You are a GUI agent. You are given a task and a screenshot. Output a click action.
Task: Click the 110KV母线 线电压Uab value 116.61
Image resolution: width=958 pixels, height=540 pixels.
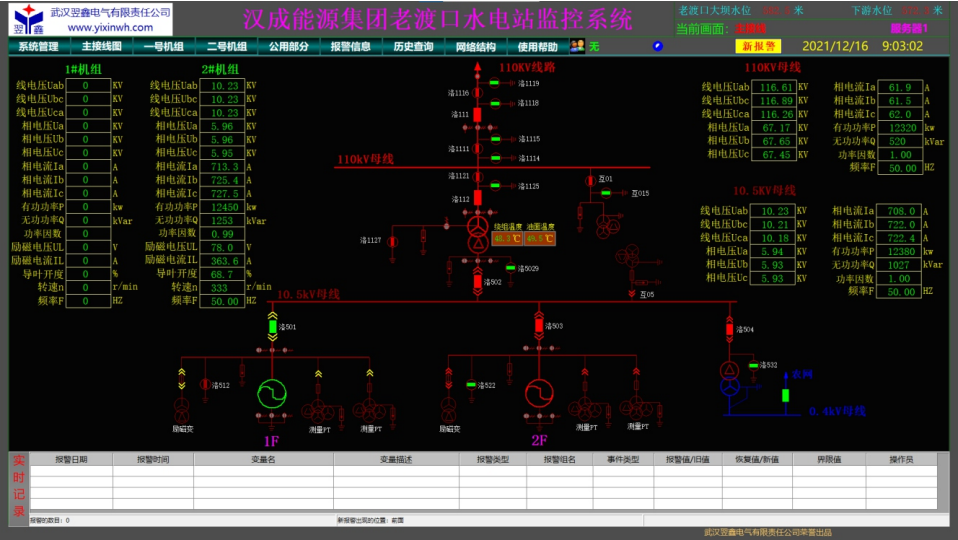point(773,87)
